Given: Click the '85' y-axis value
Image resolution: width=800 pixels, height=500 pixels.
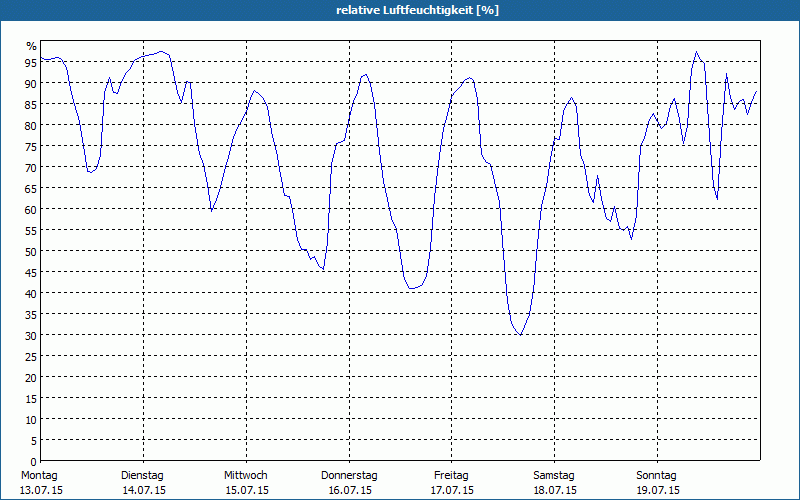Looking at the screenshot, I should 31,105.
